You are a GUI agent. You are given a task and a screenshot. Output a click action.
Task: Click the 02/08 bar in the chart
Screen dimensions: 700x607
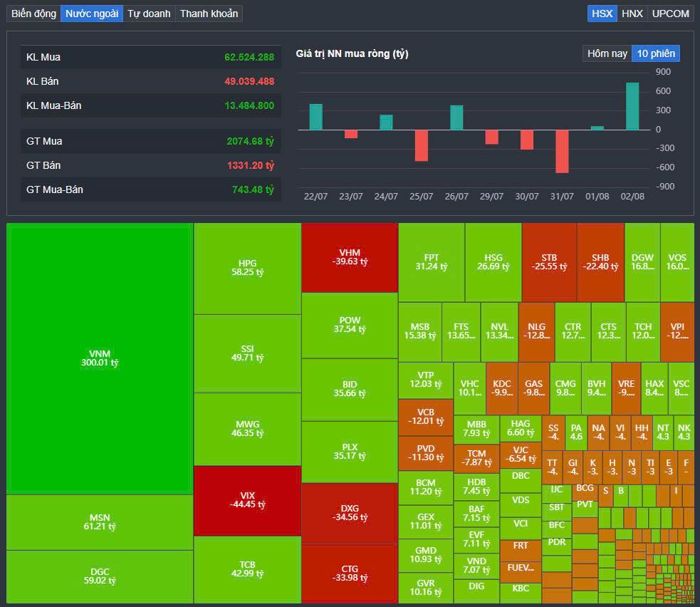632,106
